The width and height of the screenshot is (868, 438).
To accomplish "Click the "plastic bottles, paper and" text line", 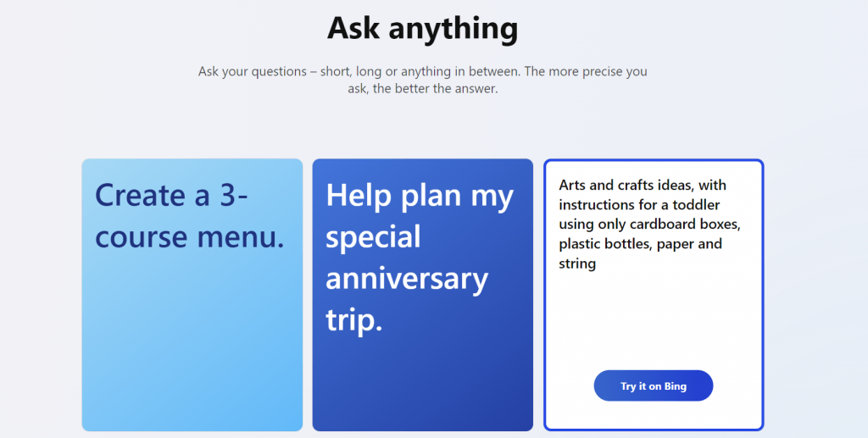I will click(640, 244).
